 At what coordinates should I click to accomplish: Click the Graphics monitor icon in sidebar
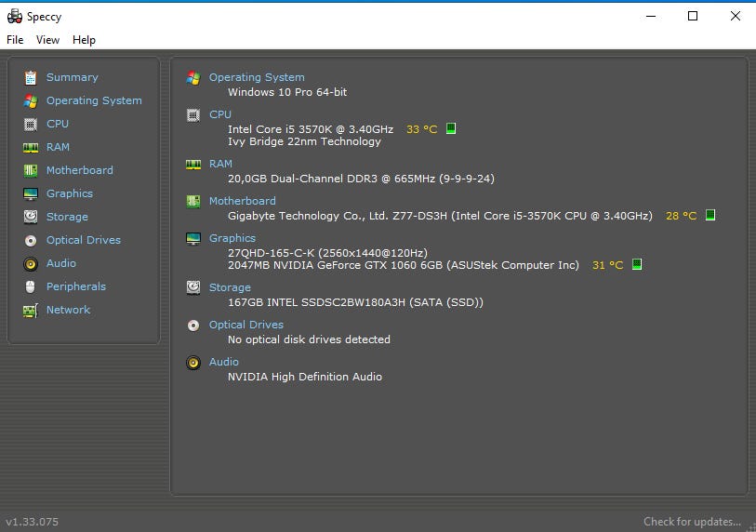pos(31,193)
